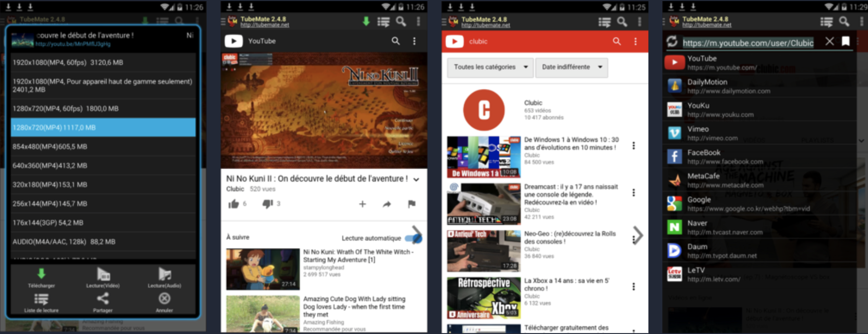Open DailyMotion from the site list
The image size is (868, 334).
pos(759,86)
